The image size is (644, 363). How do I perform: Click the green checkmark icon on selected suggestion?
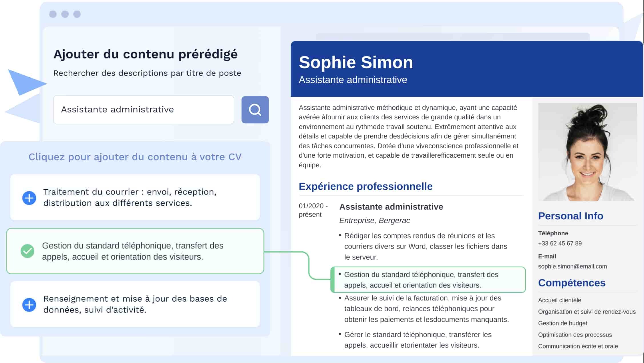click(28, 251)
